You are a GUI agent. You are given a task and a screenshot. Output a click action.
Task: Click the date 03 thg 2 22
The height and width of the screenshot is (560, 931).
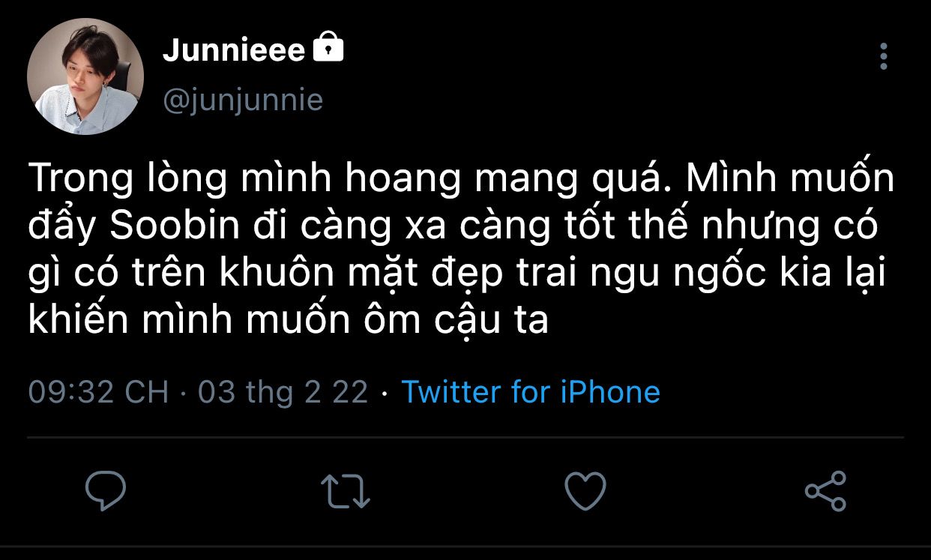[x=283, y=392]
